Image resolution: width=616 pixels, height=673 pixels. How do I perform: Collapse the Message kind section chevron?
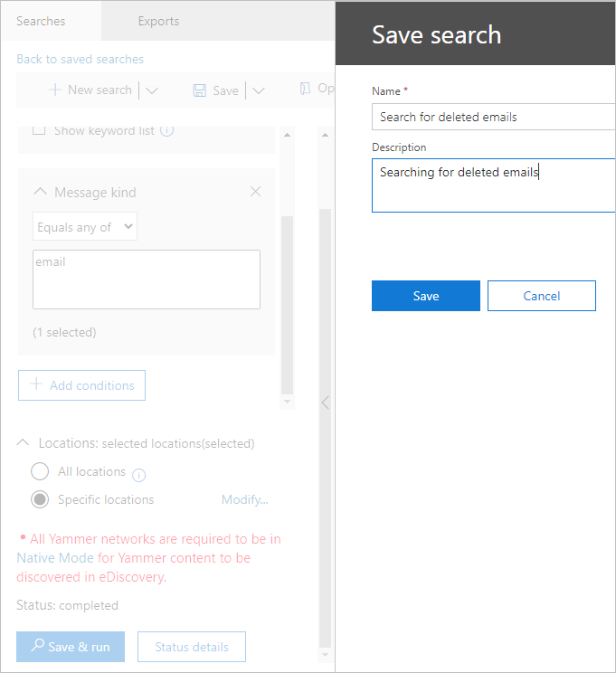click(40, 192)
